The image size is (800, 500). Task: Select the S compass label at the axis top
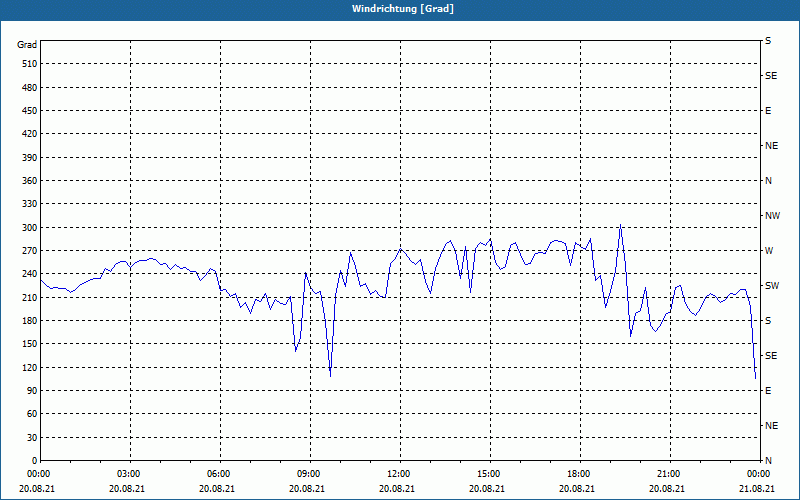click(x=768, y=41)
